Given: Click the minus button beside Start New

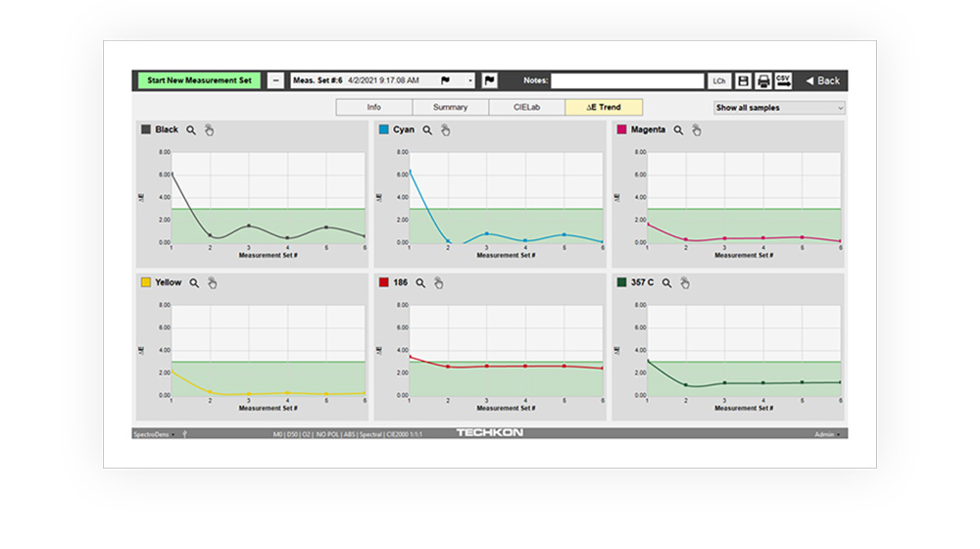Looking at the screenshot, I should [275, 80].
